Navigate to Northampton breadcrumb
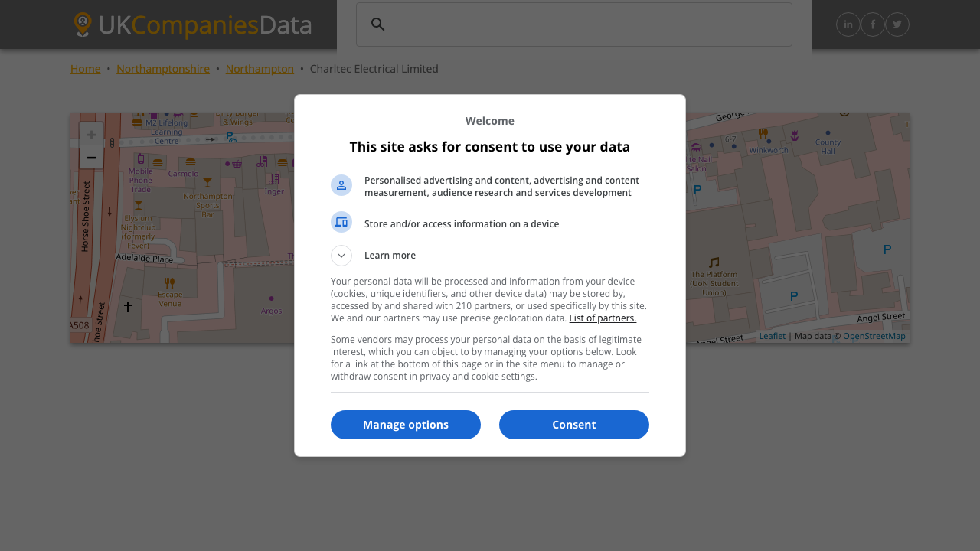Image resolution: width=980 pixels, height=551 pixels. [260, 69]
